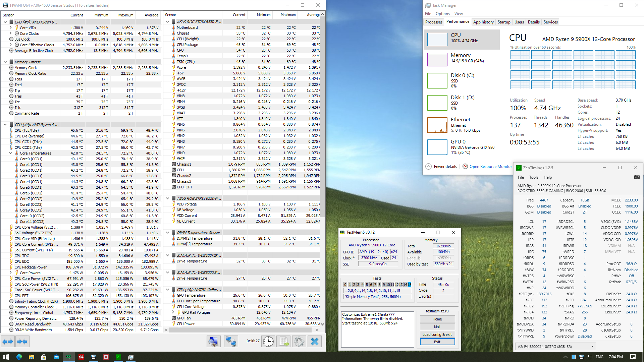Image resolution: width=644 pixels, height=362 pixels.
Task: Click TestMem5 taskbar icon
Action: [68, 357]
